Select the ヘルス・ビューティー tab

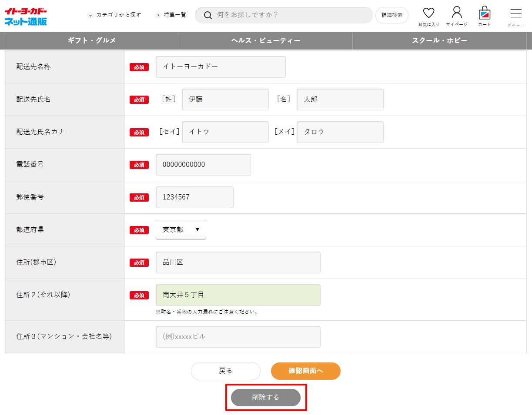[265, 40]
